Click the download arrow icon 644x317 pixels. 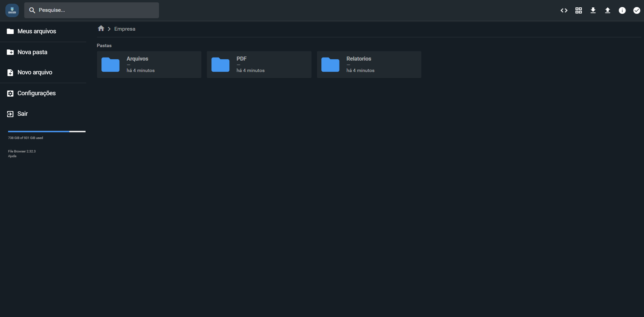click(x=593, y=10)
